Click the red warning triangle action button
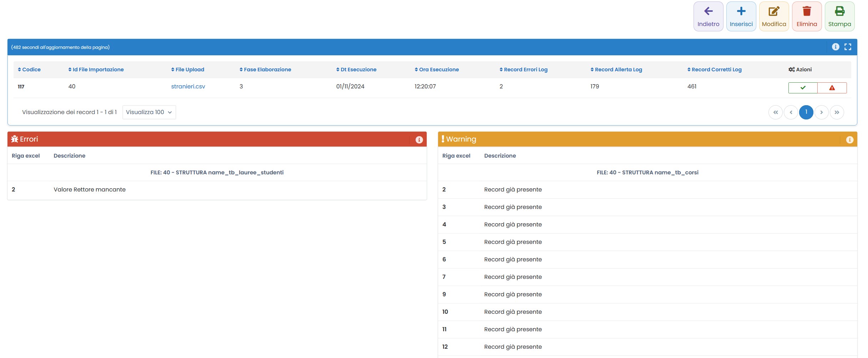The height and width of the screenshot is (358, 868). (832, 88)
